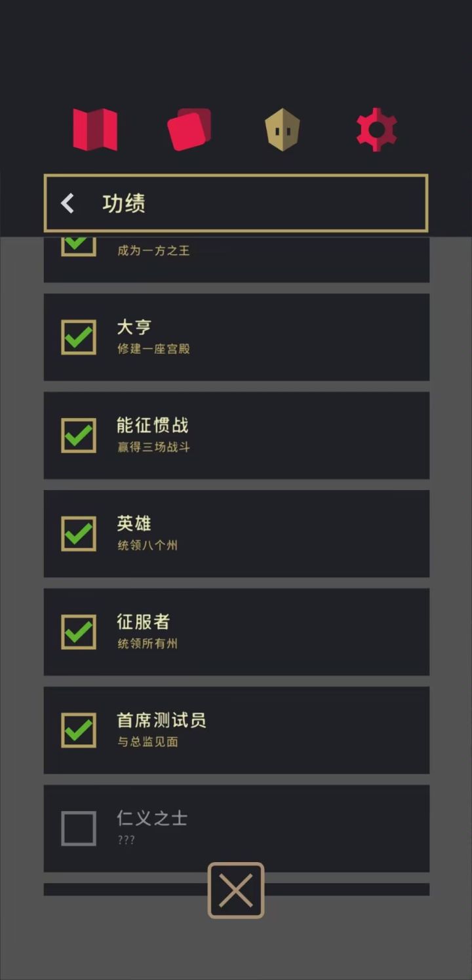
Task: Tap the 统领八个州 description text
Action: click(147, 546)
